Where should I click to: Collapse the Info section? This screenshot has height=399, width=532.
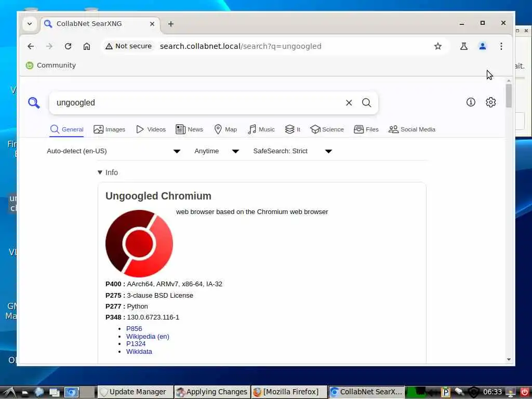click(x=108, y=172)
